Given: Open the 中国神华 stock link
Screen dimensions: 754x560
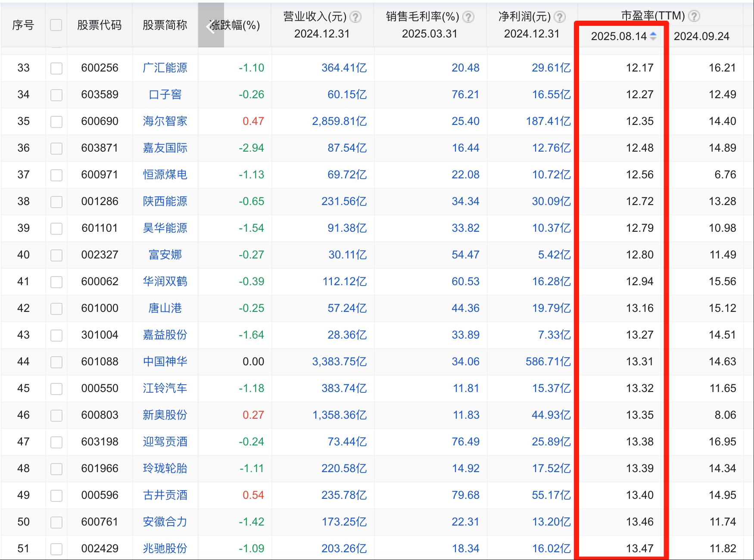Looking at the screenshot, I should tap(165, 361).
